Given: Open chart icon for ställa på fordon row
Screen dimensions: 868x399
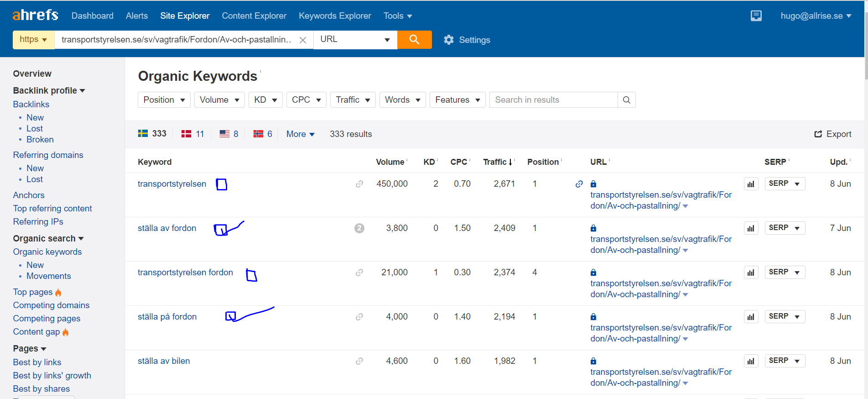Looking at the screenshot, I should pos(751,317).
